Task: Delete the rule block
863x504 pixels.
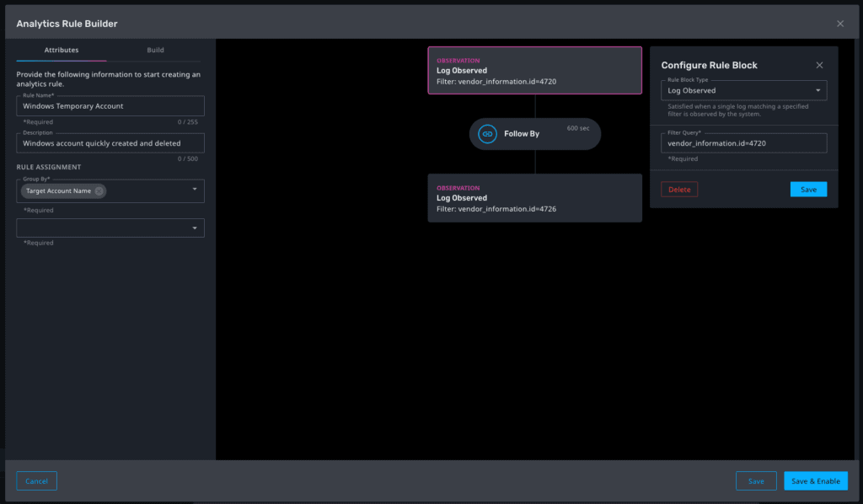Action: pyautogui.click(x=678, y=189)
